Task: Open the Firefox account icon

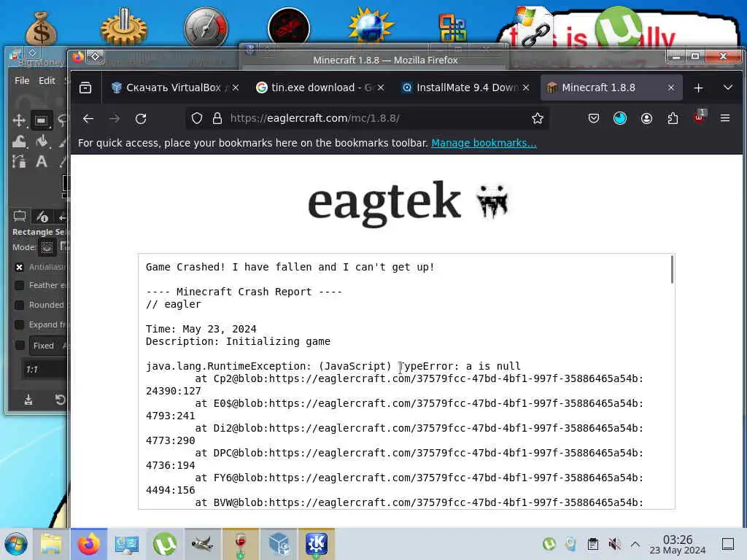Action: [646, 119]
